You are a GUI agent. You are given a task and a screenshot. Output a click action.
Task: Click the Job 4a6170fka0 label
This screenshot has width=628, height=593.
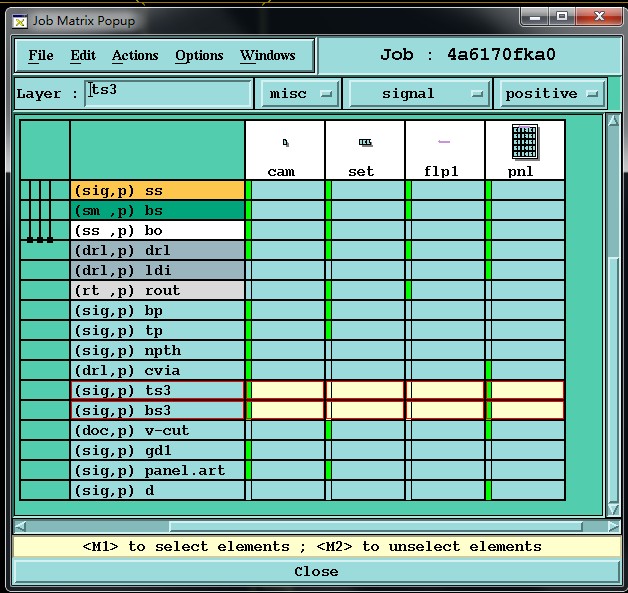[x=468, y=54]
